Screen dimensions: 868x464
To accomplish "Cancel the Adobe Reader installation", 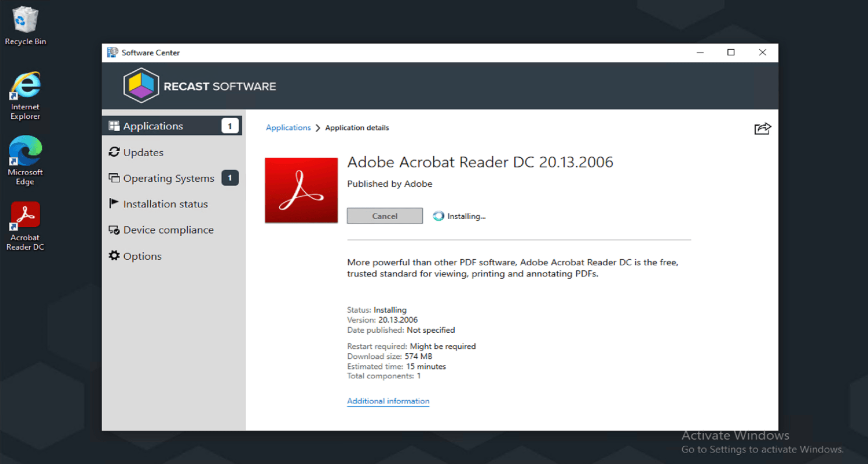I will coord(384,215).
